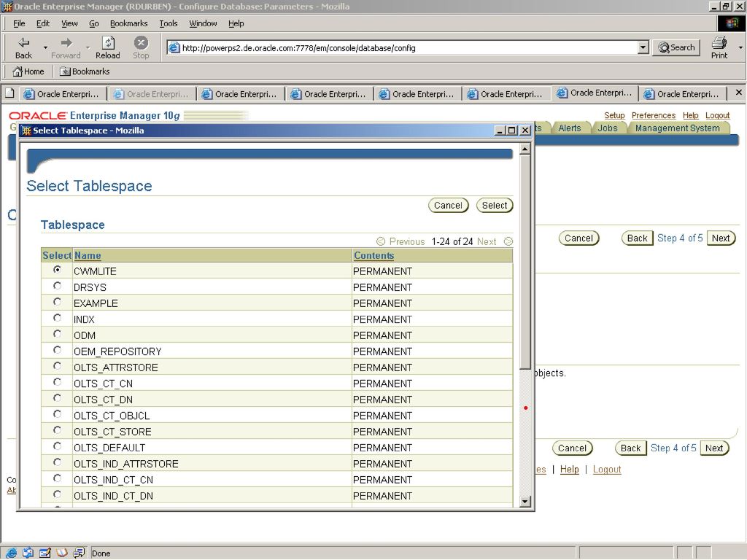Open the Bookmarks menu
This screenshot has width=747, height=560.
(128, 23)
